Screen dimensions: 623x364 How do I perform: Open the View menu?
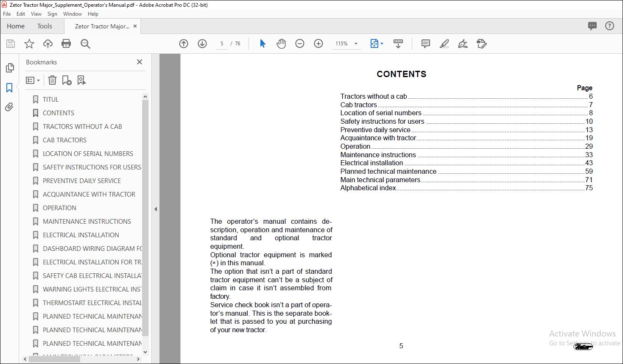pos(36,14)
